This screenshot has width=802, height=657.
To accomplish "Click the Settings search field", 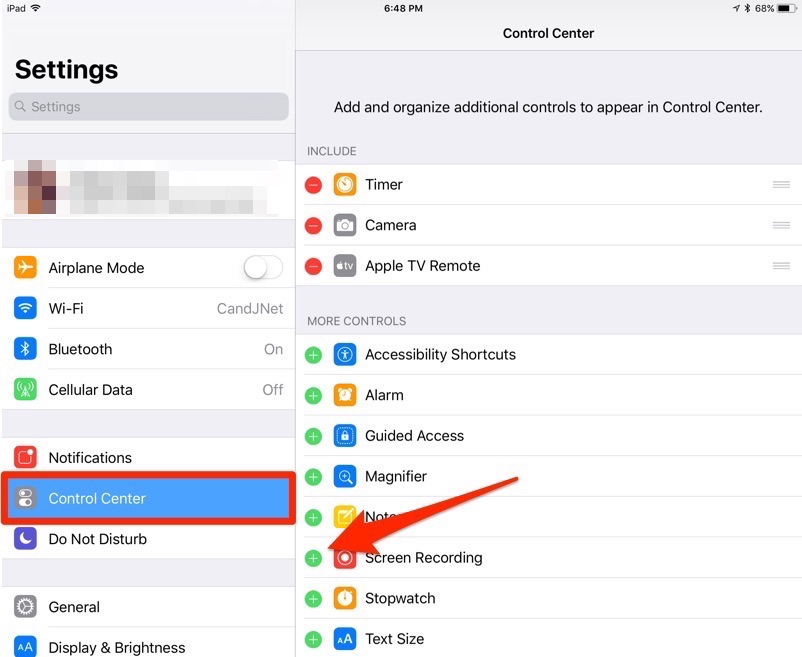I will pyautogui.click(x=148, y=107).
